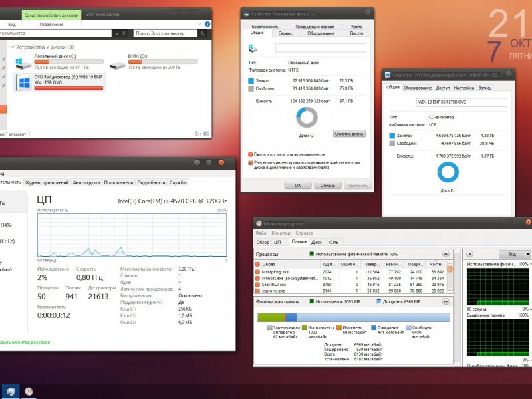Viewport: 532px width, 399px height.
Task: Switch Explorer to details view icon
Action: 198,134
